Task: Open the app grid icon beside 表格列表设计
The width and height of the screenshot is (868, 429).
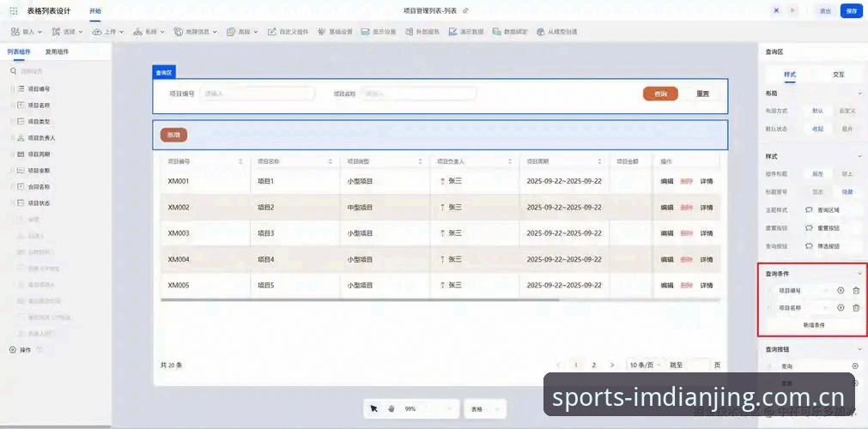Action: (x=14, y=11)
